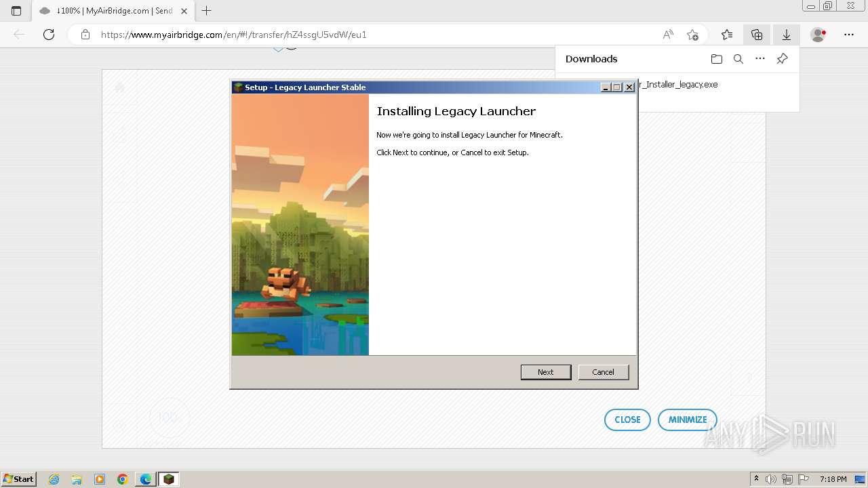Pin the Downloads panel

pyautogui.click(x=782, y=59)
